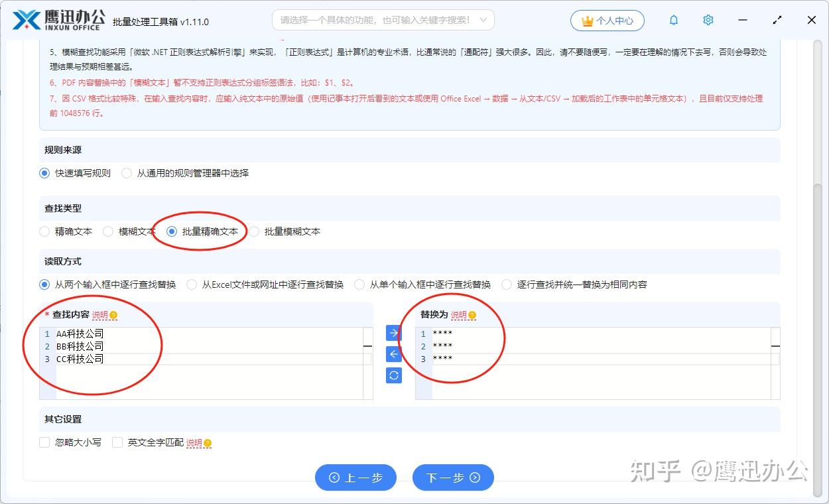Open the settings gear icon
Viewport: 829px width, 504px height.
pyautogui.click(x=708, y=21)
